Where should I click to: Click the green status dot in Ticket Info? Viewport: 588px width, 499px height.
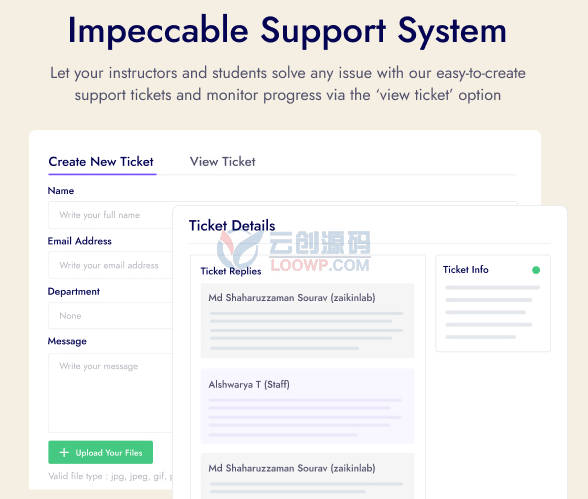coord(536,270)
